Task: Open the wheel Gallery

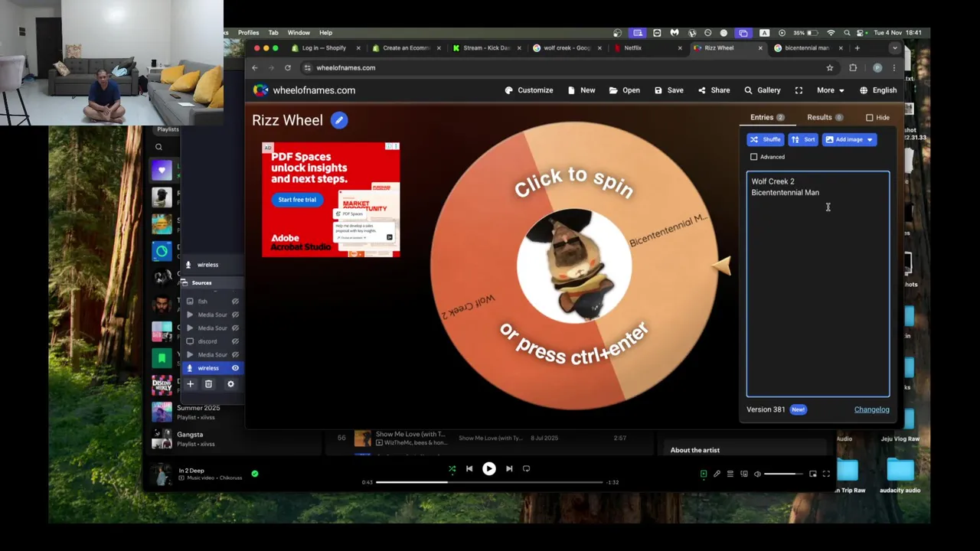Action: coord(762,90)
